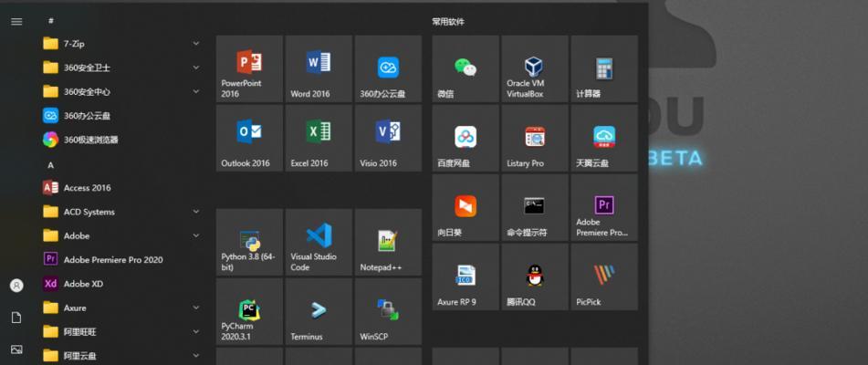Open the Documents shortcut in sidebar
This screenshot has height=365, width=868.
pyautogui.click(x=16, y=318)
